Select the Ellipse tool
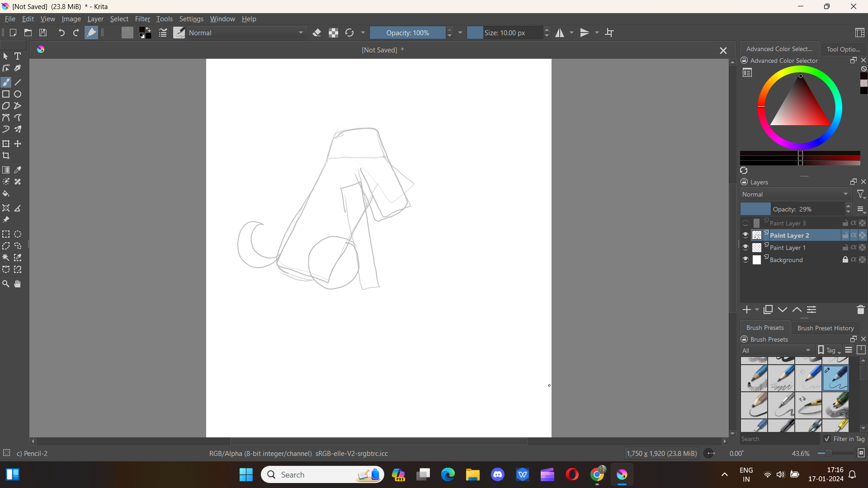This screenshot has width=868, height=488. tap(18, 94)
